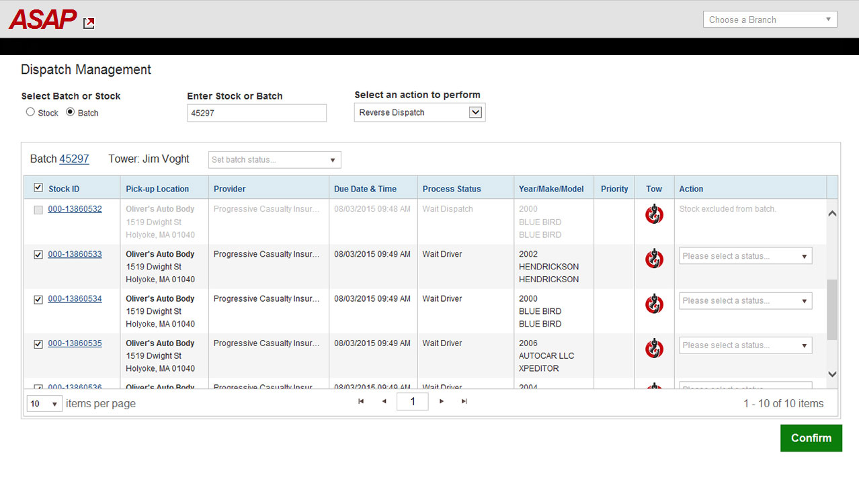The width and height of the screenshot is (859, 504).
Task: Click the tow truck icon for stock 000-13860533
Action: pyautogui.click(x=654, y=259)
